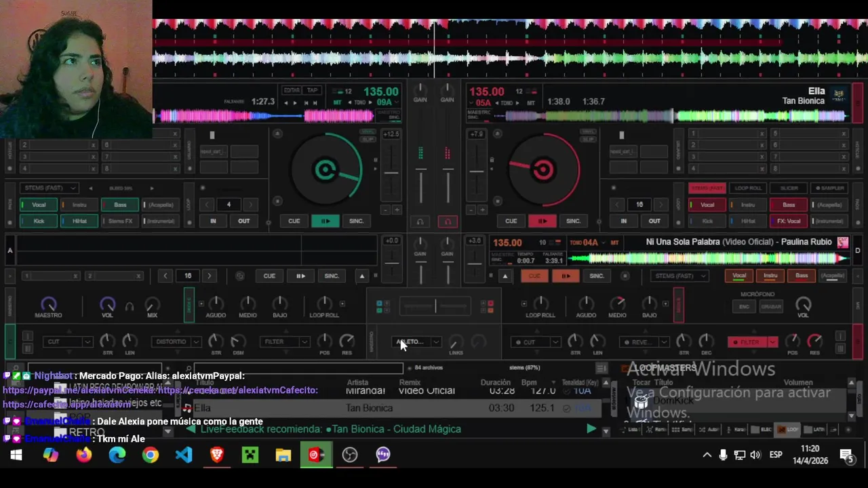
Task: Click CUE on the green left deck
Action: pos(294,221)
